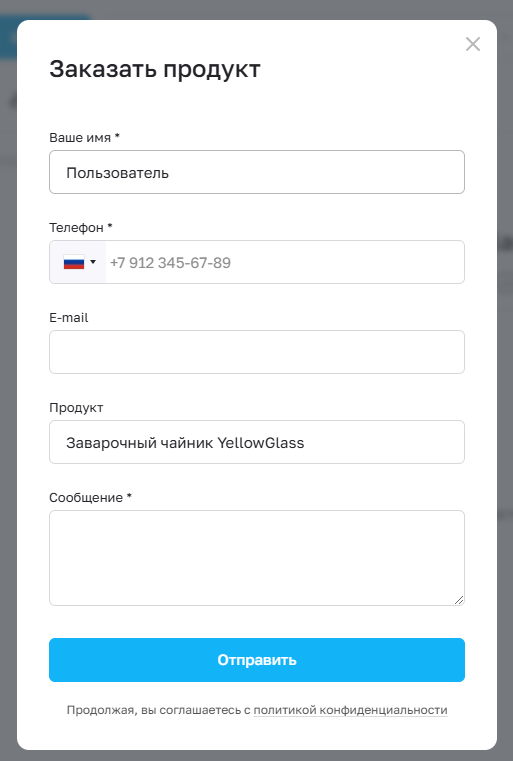513x761 pixels.
Task: Select the empty E-mail input field
Action: click(x=257, y=352)
